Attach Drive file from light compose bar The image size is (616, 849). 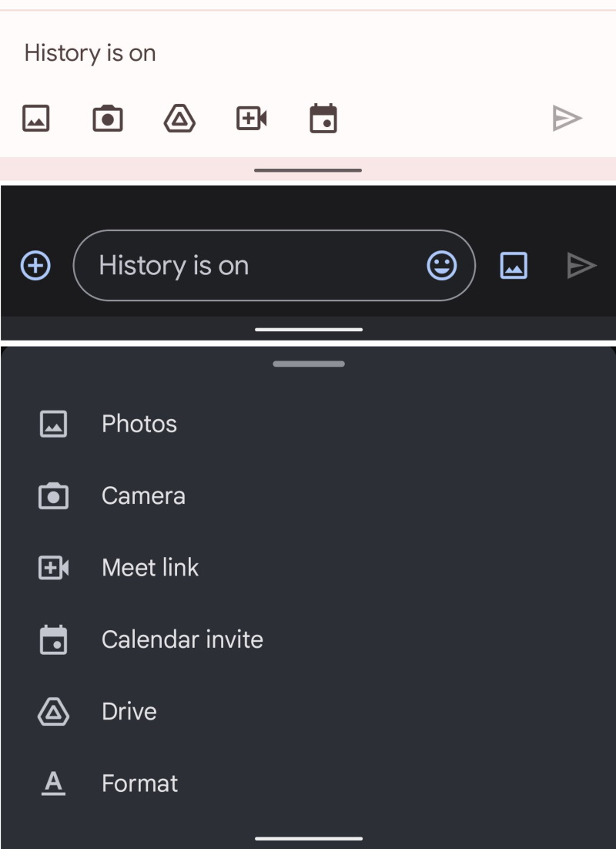[x=179, y=118]
